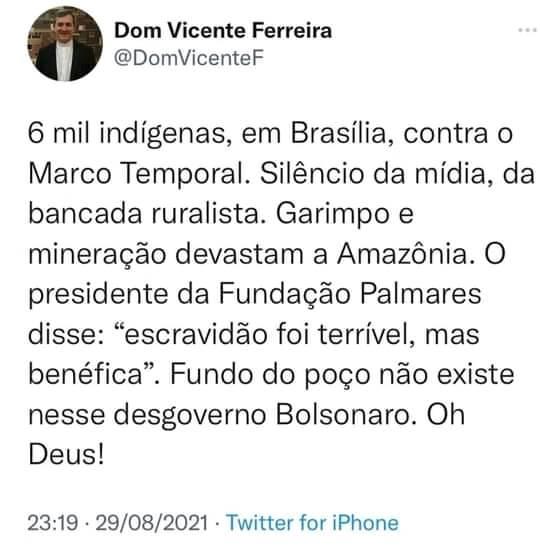Open the three-dot more options menu

pyautogui.click(x=527, y=30)
